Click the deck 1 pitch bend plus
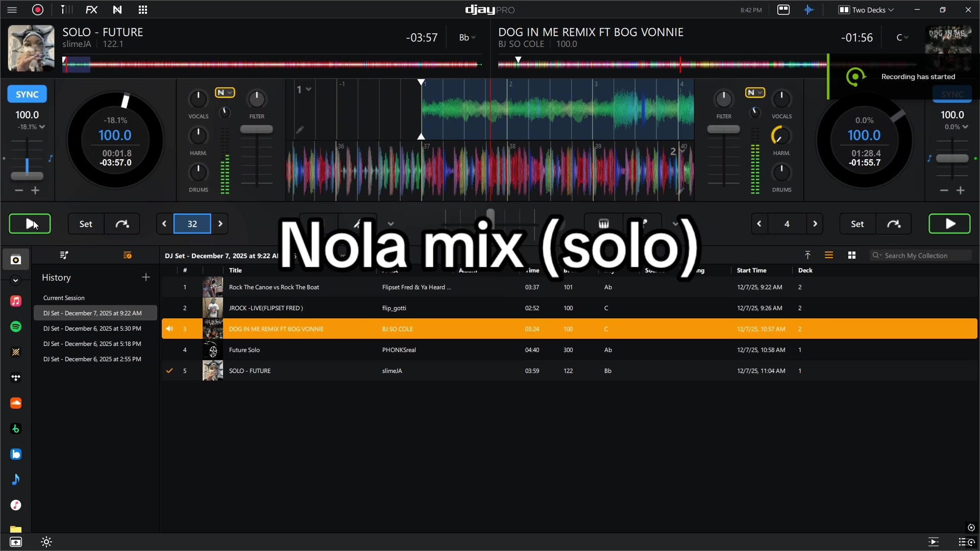980x551 pixels. 35,190
